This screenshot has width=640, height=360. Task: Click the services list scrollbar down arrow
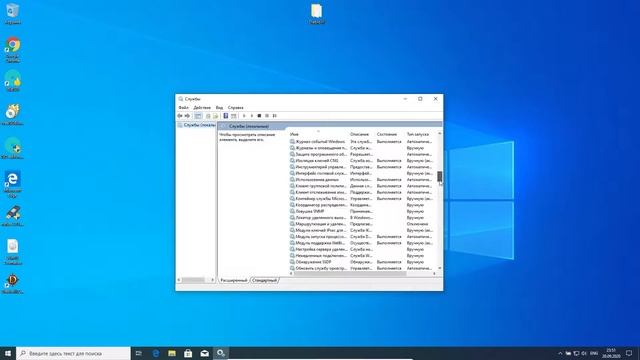click(x=440, y=268)
